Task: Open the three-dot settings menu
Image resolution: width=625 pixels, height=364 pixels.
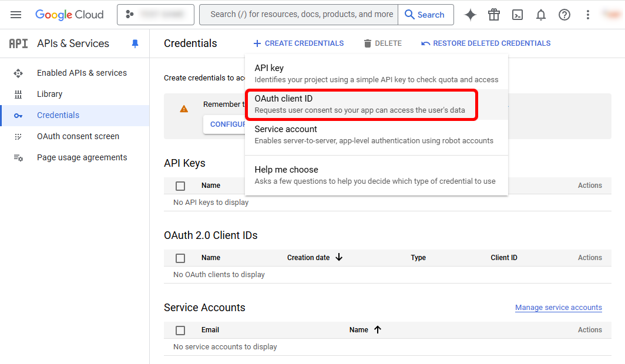Action: tap(588, 15)
